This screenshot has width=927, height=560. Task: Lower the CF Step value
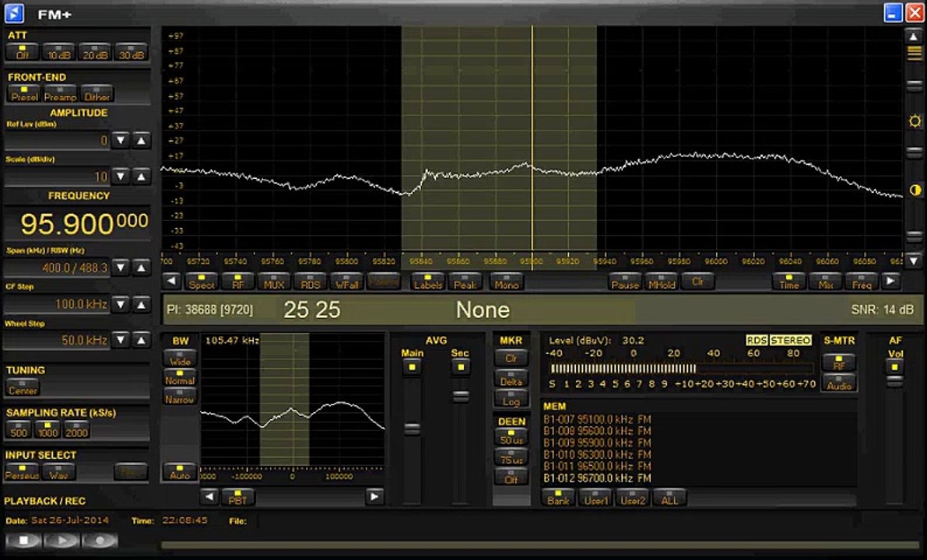click(x=121, y=304)
